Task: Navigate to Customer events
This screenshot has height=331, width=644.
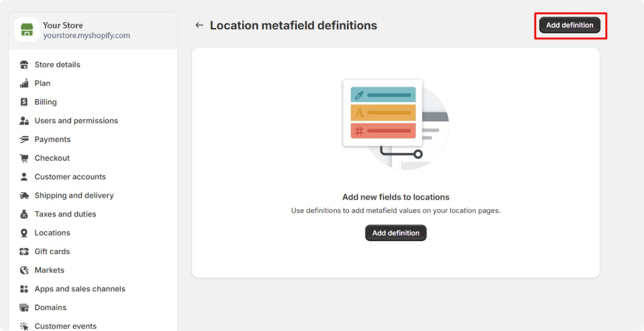Action: coord(65,326)
